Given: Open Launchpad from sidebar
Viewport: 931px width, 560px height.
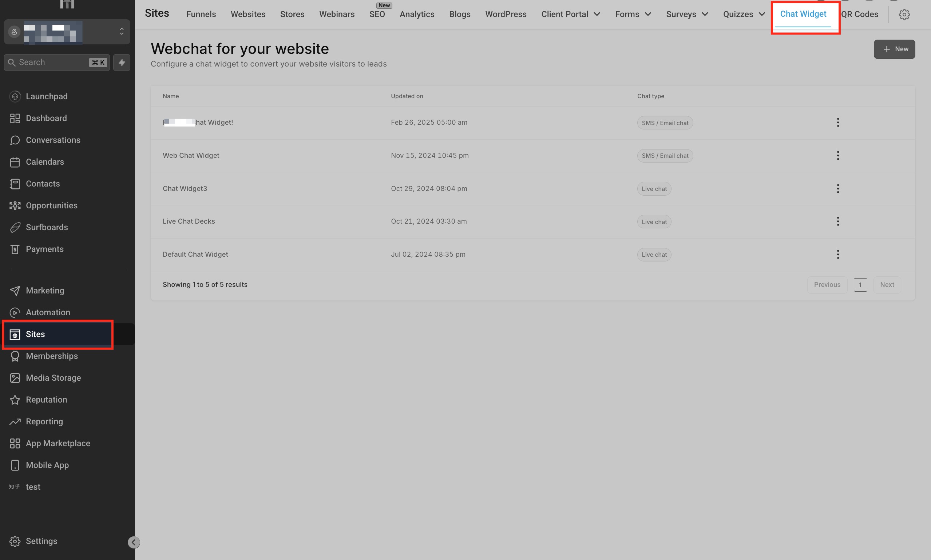Looking at the screenshot, I should click(x=47, y=96).
